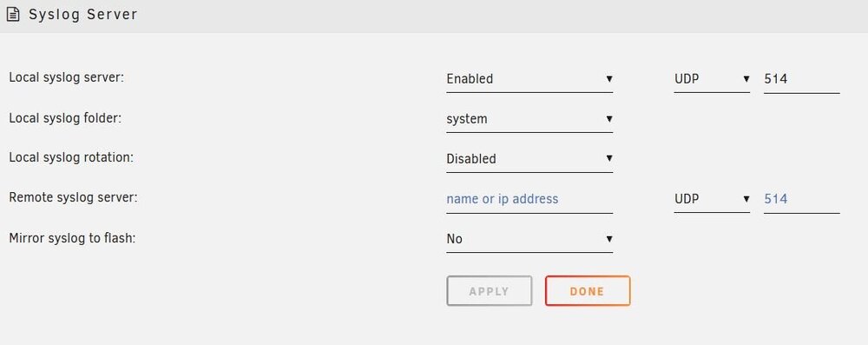Click the APPLY button
The image size is (868, 345).
point(490,290)
